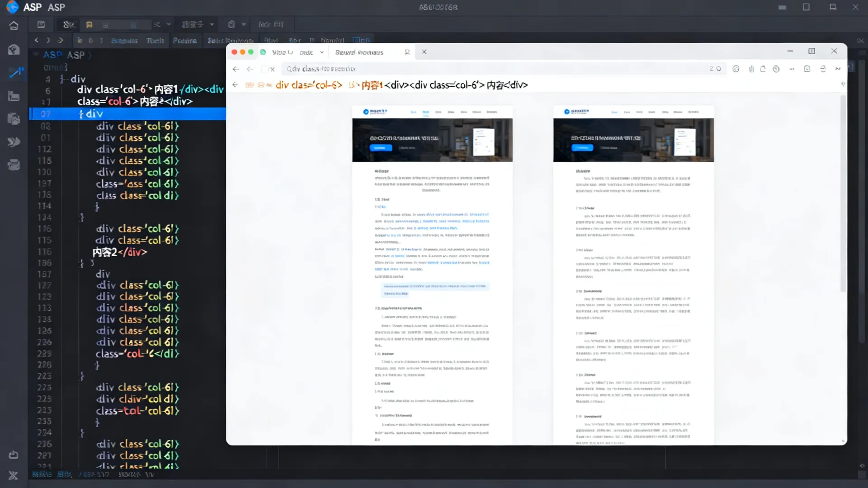Click the split-view icon in browser title bar
The width and height of the screenshot is (868, 488).
[x=812, y=51]
